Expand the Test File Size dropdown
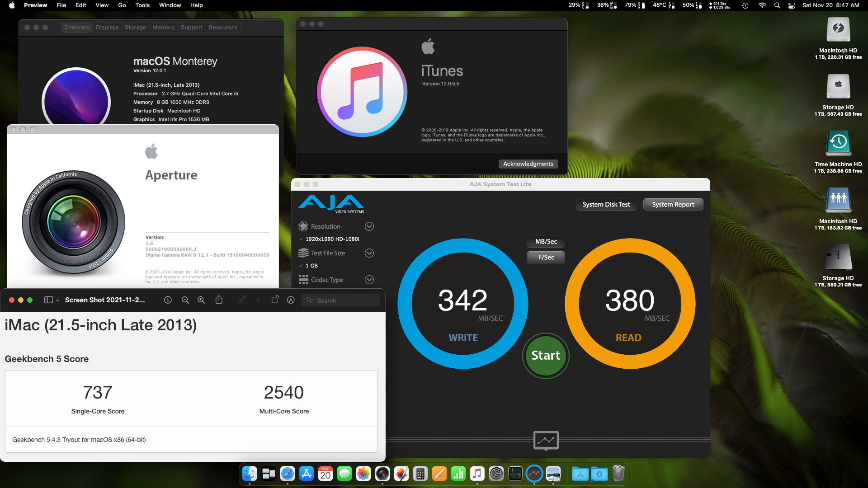The image size is (868, 488). pos(369,253)
